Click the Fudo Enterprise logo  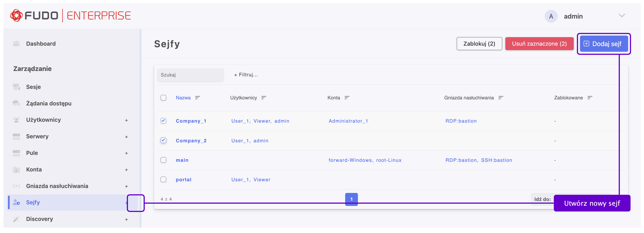(70, 16)
